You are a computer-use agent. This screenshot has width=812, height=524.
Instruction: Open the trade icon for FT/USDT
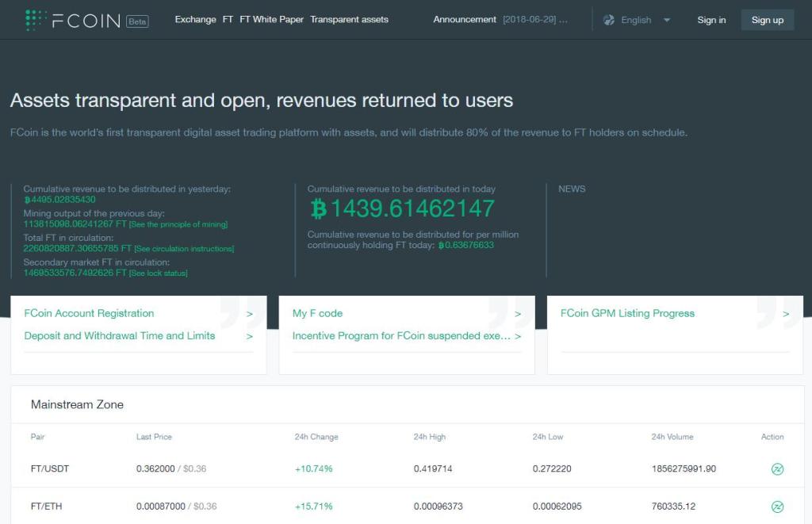(x=777, y=469)
